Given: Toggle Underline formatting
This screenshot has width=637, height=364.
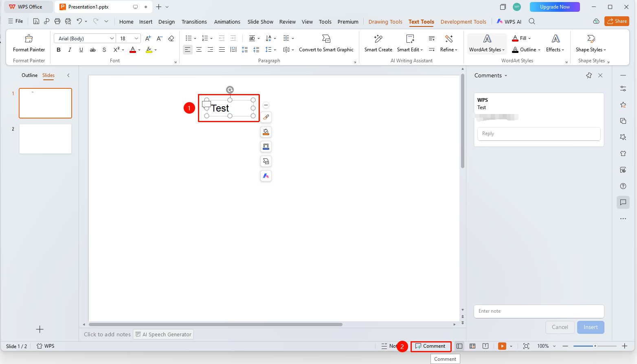Looking at the screenshot, I should (81, 50).
